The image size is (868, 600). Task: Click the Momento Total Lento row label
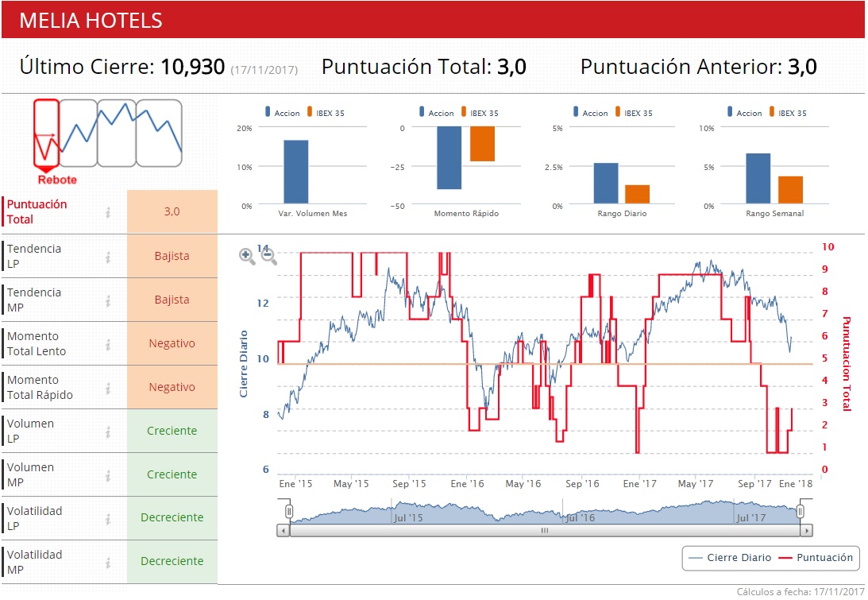point(37,343)
